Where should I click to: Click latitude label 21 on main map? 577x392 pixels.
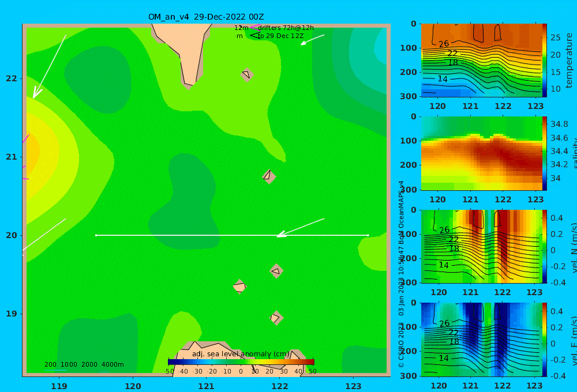(11, 157)
